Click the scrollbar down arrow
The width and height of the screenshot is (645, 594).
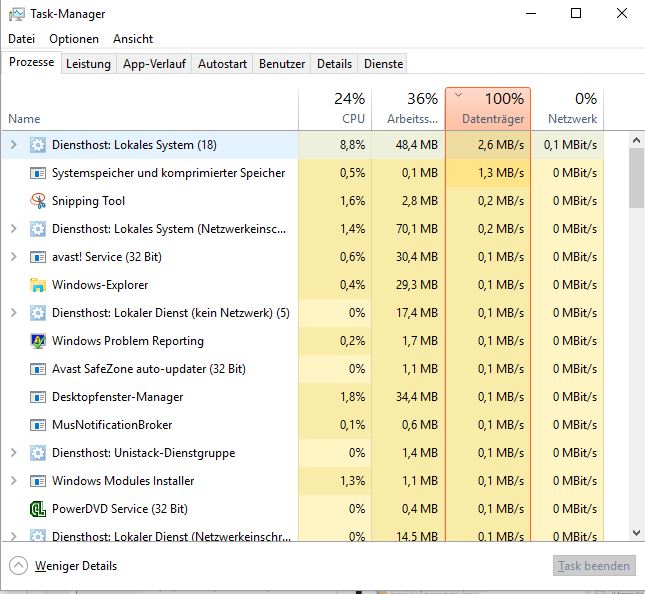(x=636, y=533)
